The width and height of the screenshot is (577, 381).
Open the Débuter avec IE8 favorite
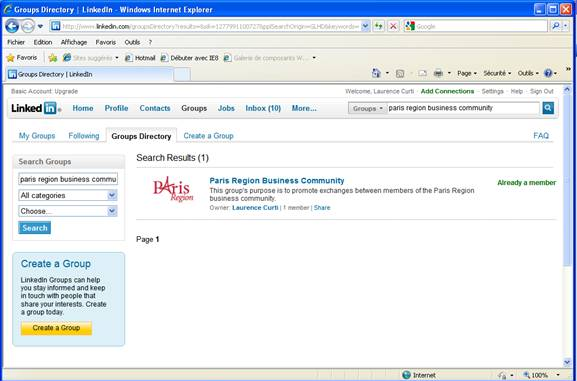(190, 58)
